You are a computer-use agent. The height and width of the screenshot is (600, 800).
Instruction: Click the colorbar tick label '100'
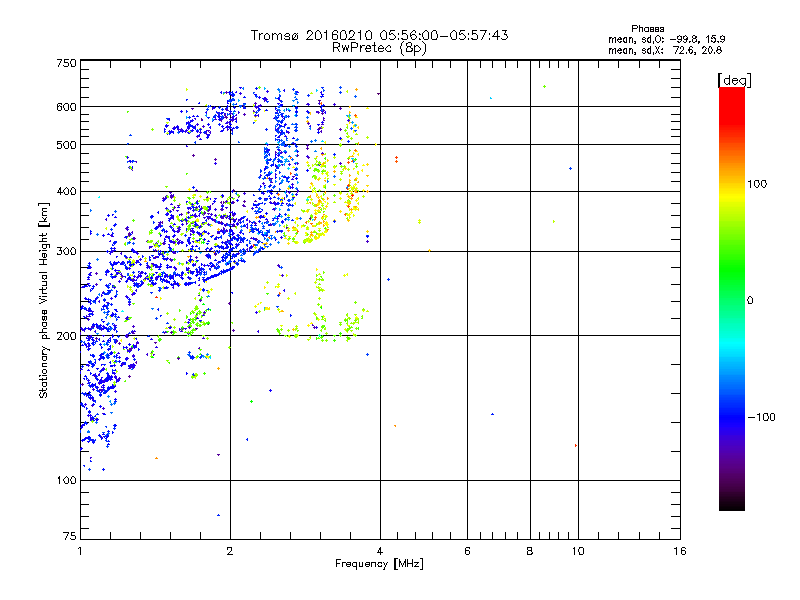[x=757, y=184]
